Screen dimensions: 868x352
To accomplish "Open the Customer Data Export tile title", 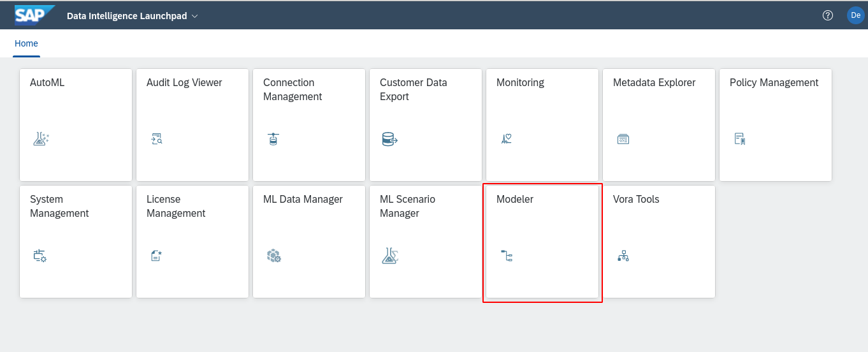I will coord(414,89).
